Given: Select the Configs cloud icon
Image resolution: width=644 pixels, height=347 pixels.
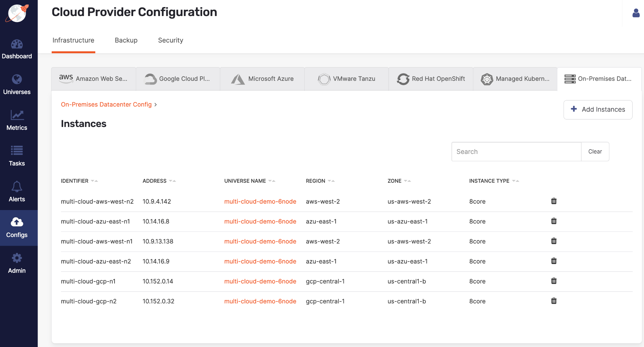Looking at the screenshot, I should pyautogui.click(x=16, y=222).
